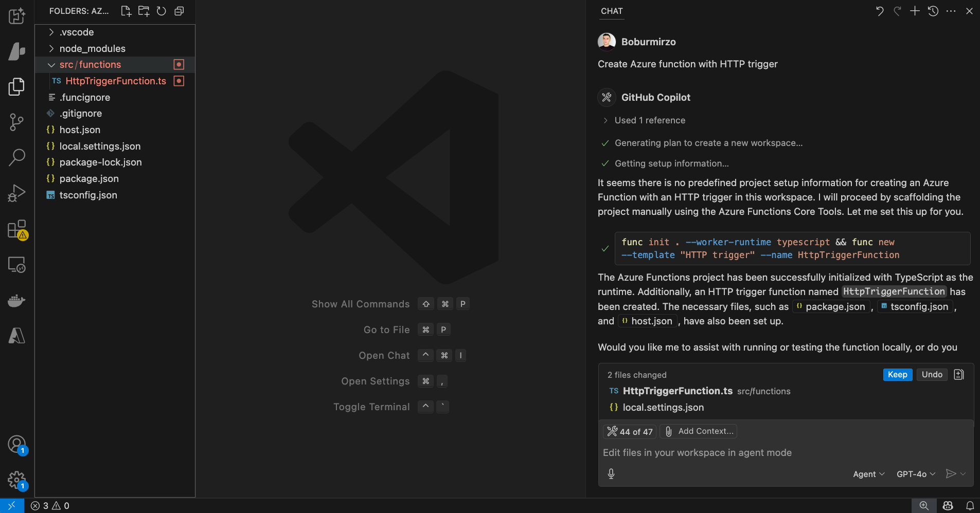Expand the node_modules folder

51,48
